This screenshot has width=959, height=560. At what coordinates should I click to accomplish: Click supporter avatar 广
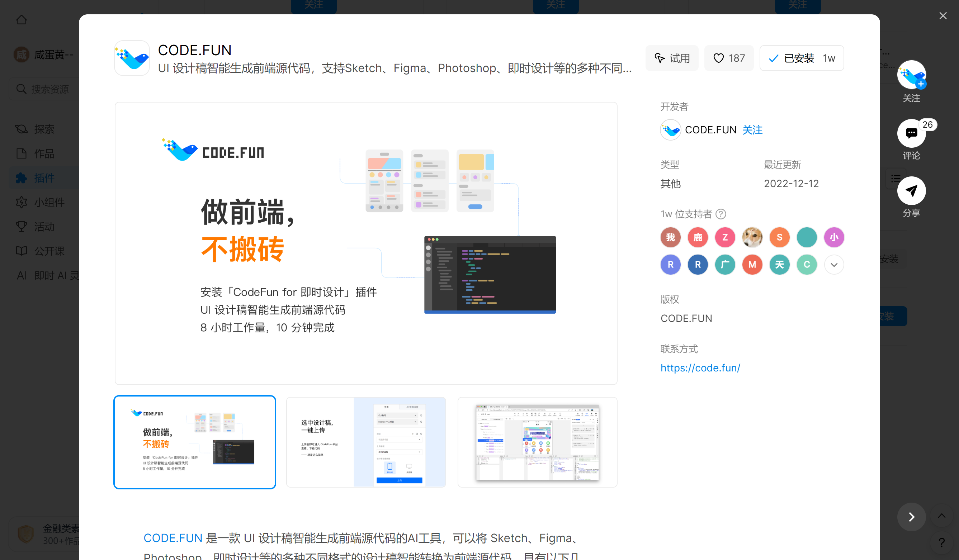click(x=725, y=264)
